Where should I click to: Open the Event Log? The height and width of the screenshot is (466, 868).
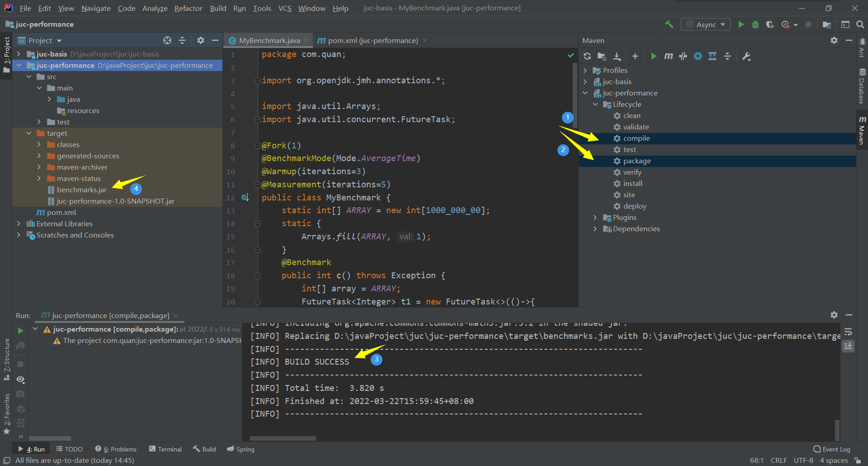click(832, 449)
